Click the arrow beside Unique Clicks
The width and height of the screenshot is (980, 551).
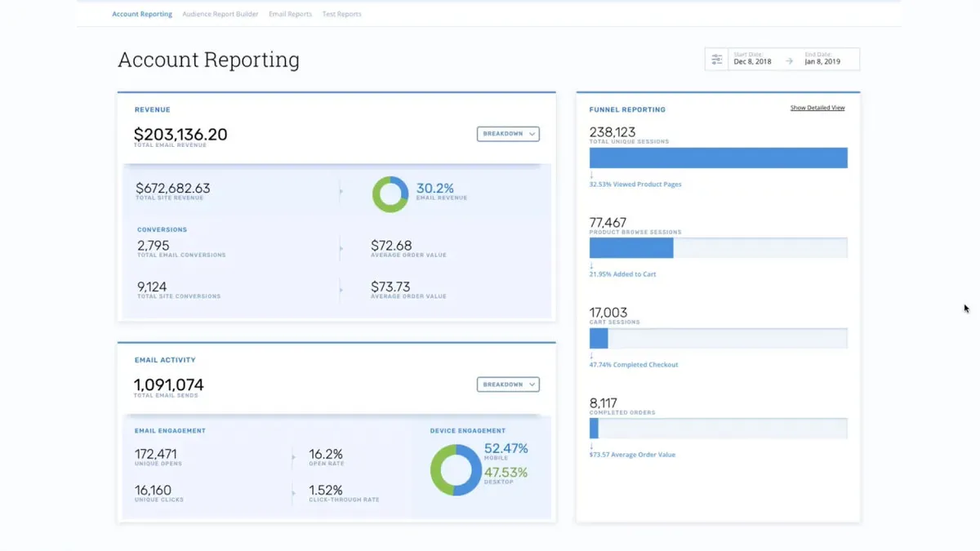[293, 493]
